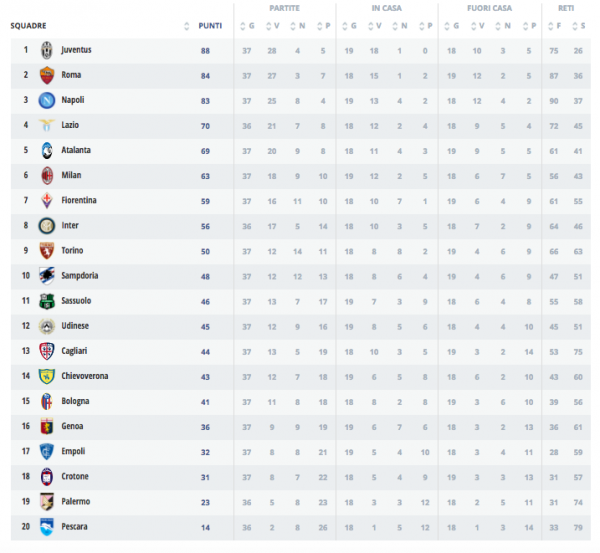Sort table by PUNTI column
Viewport: 600px width, 553px height.
pyautogui.click(x=210, y=25)
